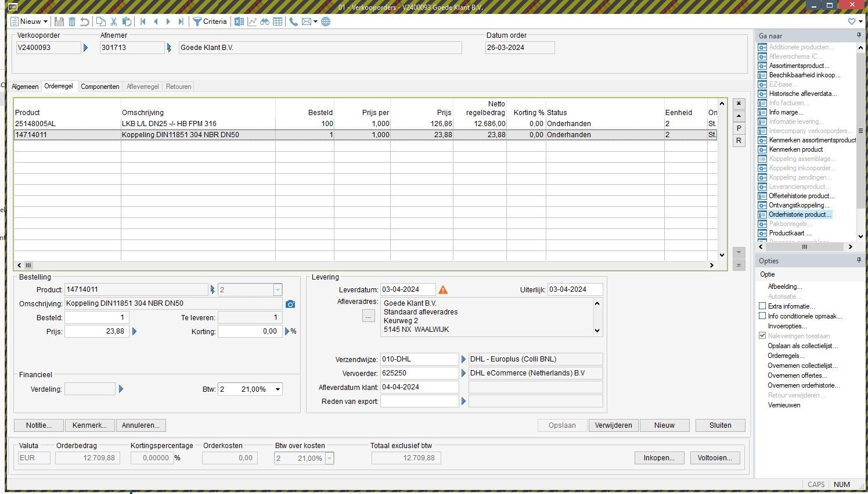The width and height of the screenshot is (868, 494).
Task: Click the Notitie... button
Action: pyautogui.click(x=39, y=425)
